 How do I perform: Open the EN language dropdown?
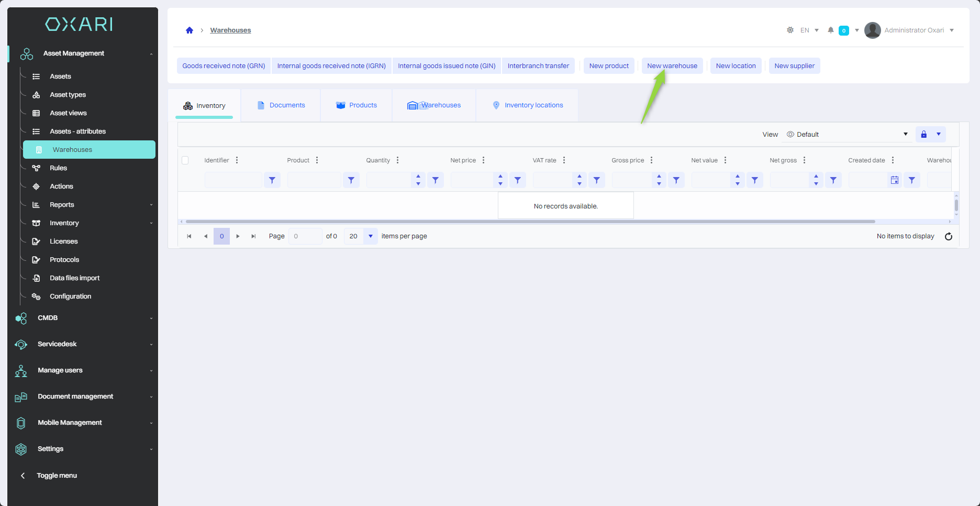point(809,30)
